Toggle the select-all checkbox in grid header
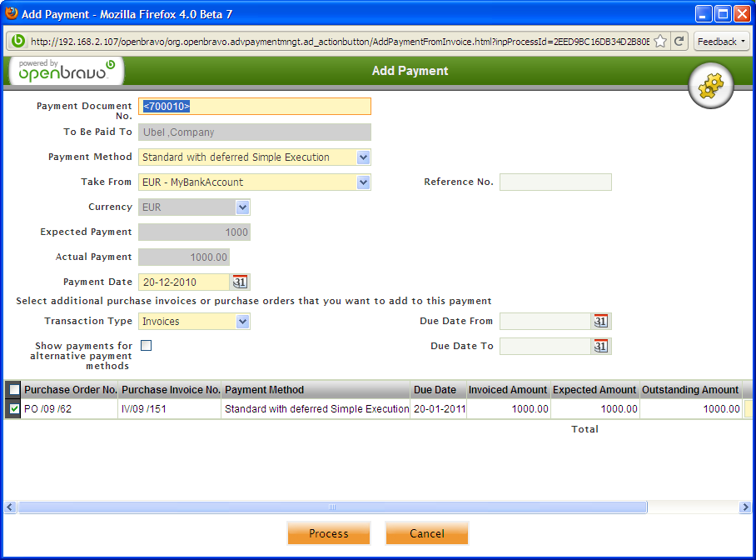 [14, 390]
